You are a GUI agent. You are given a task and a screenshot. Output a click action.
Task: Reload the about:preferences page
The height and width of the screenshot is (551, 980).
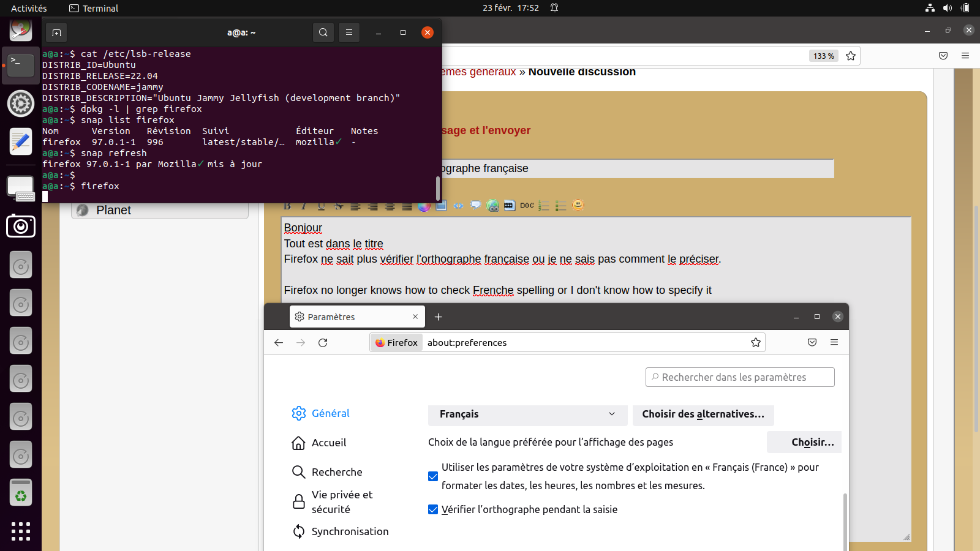323,343
